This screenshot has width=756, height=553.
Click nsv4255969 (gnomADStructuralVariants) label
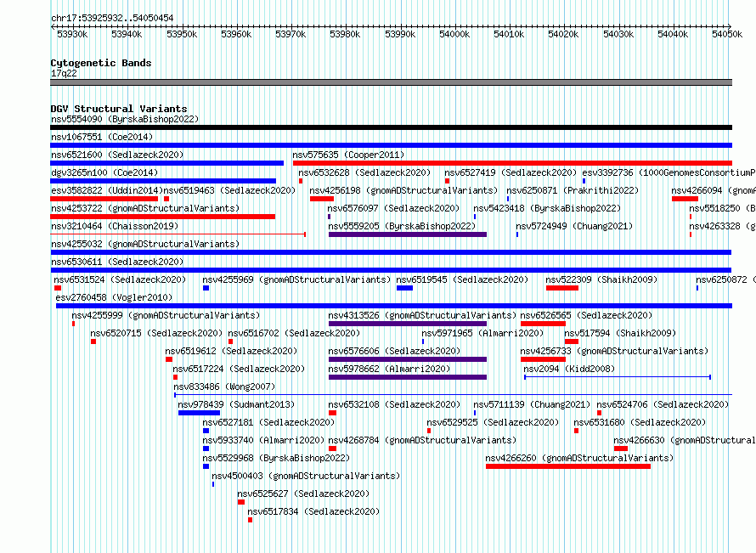point(296,279)
